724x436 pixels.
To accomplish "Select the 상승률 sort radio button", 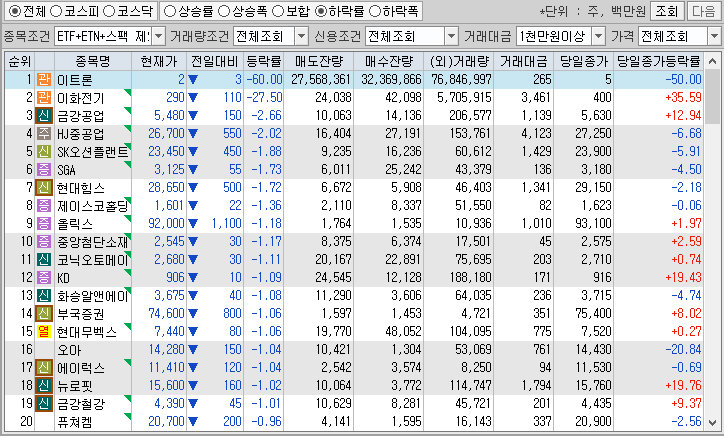I will click(169, 11).
